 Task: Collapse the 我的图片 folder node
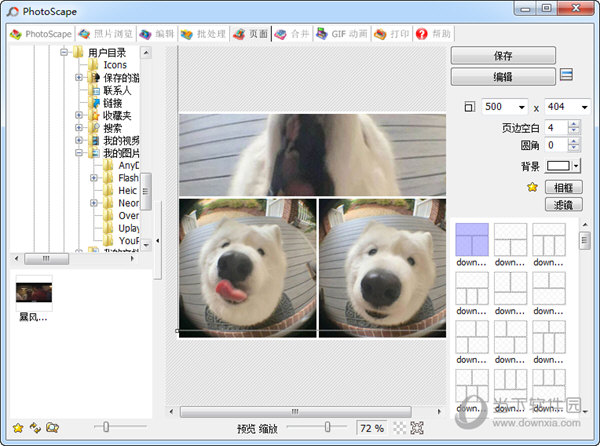coord(79,154)
